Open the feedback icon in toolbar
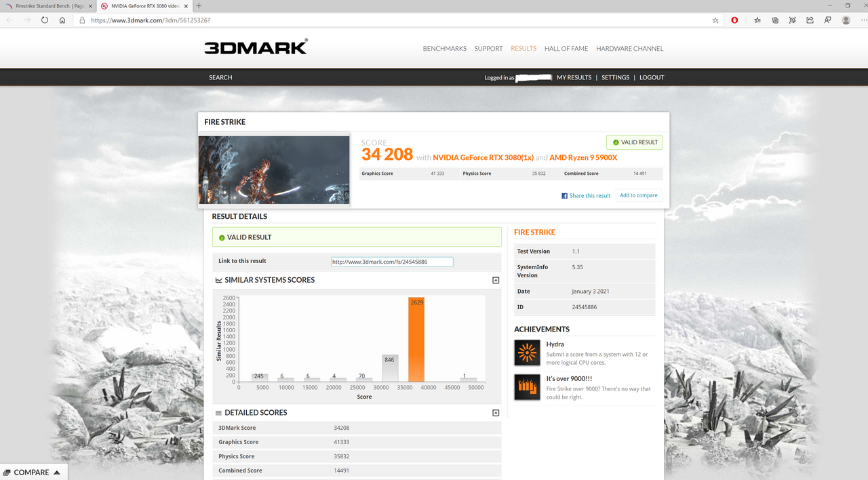 click(827, 20)
